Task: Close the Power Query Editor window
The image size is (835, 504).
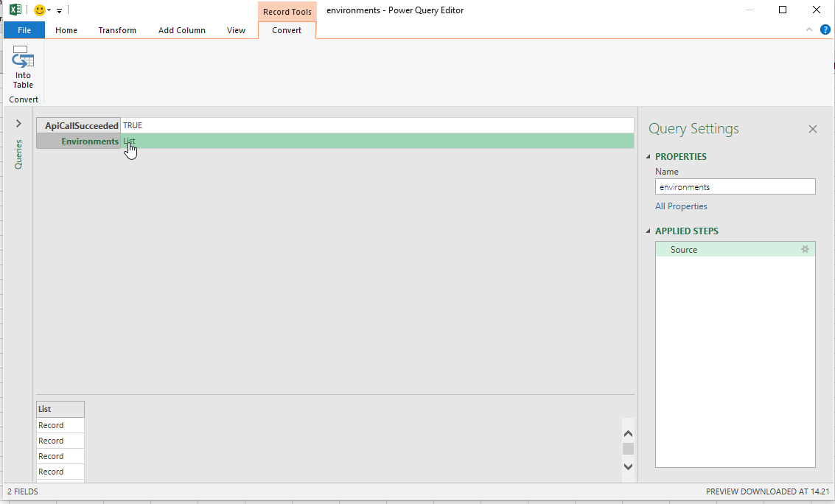Action: [x=816, y=10]
